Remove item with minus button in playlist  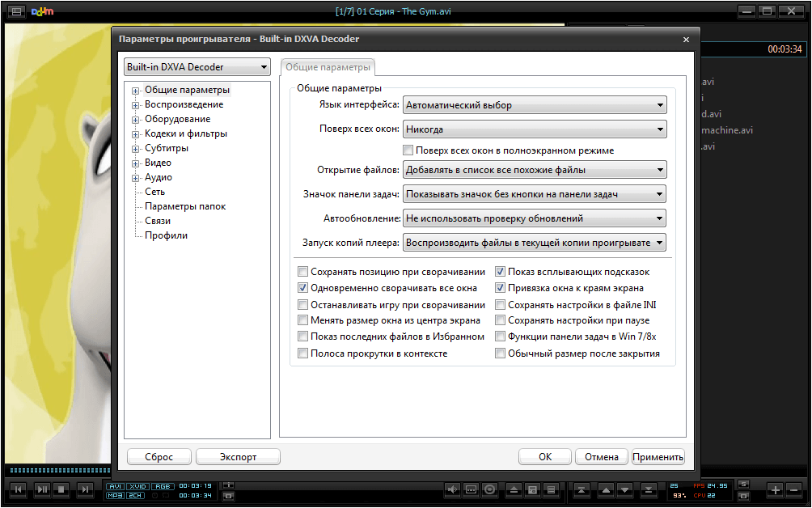pos(794,489)
